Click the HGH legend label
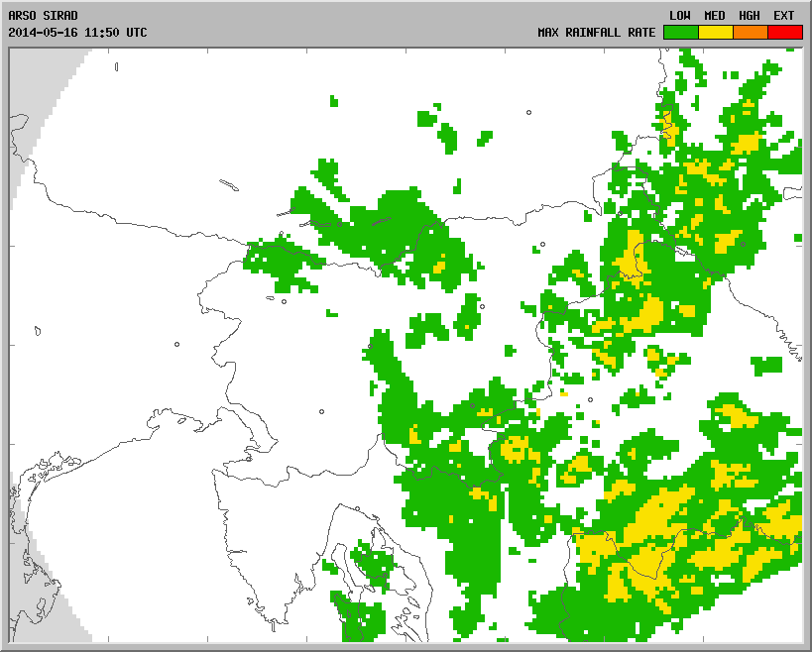The width and height of the screenshot is (812, 652). pos(750,16)
